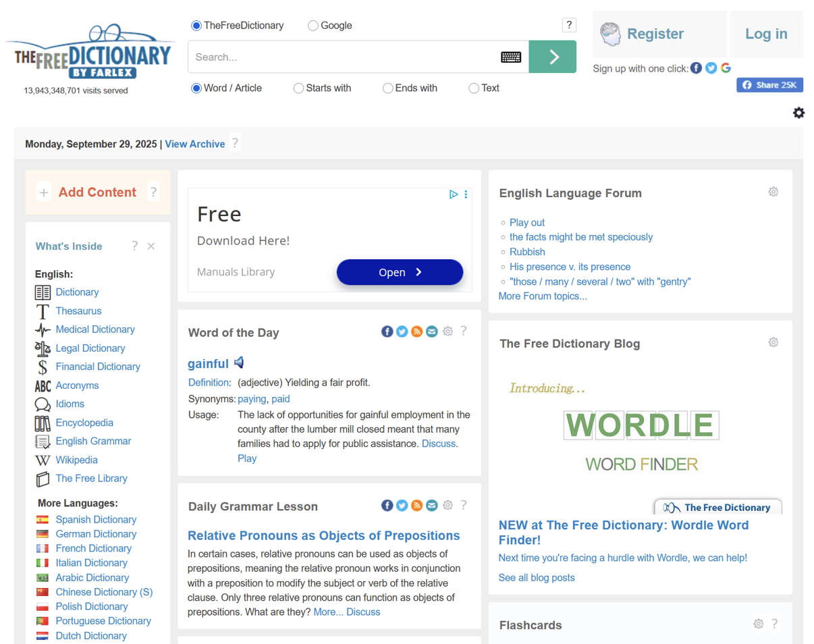Expand More Forum topics link
This screenshot has height=644, width=814.
543,296
